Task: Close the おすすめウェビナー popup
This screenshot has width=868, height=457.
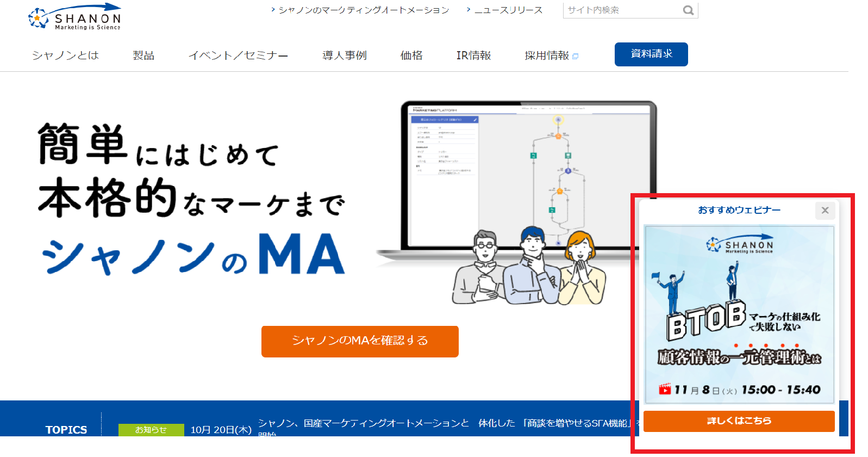Action: click(x=825, y=210)
